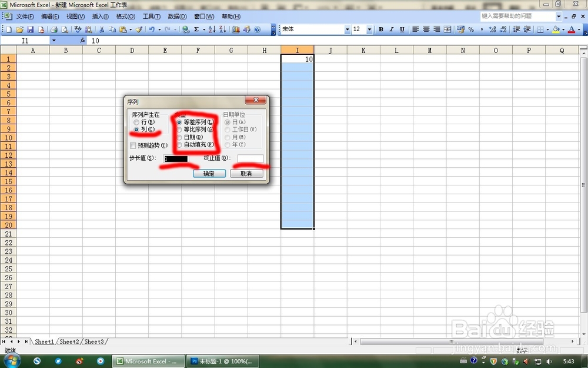
Task: Toggle bold formatting
Action: pyautogui.click(x=380, y=29)
